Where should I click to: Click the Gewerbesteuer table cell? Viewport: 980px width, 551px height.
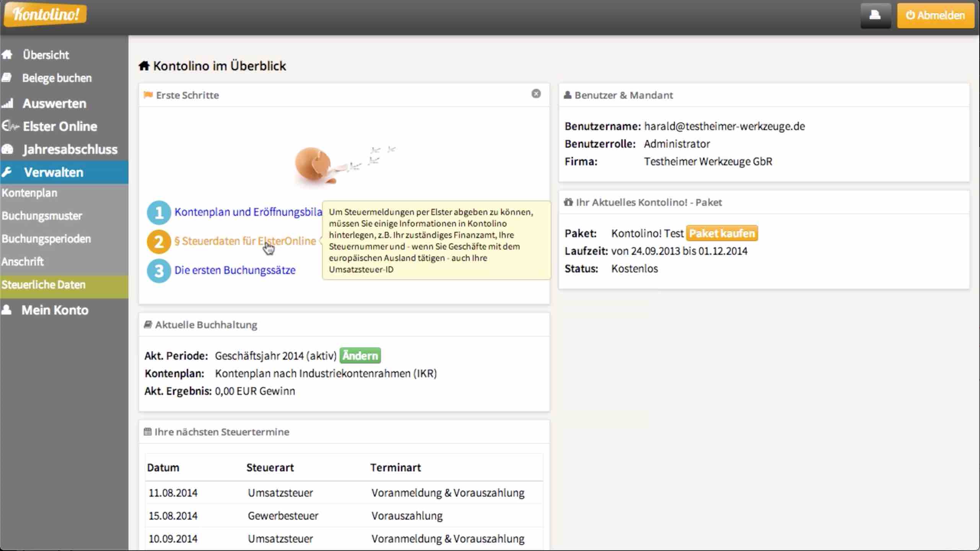pos(283,516)
